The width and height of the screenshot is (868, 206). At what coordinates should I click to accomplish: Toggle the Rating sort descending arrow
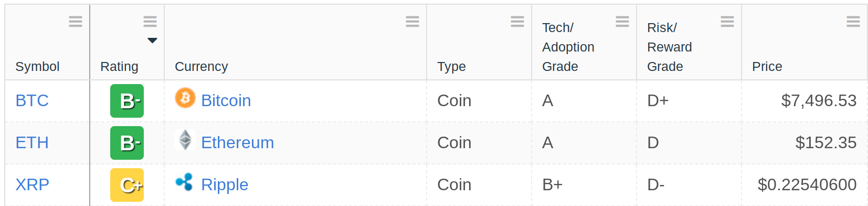(152, 40)
